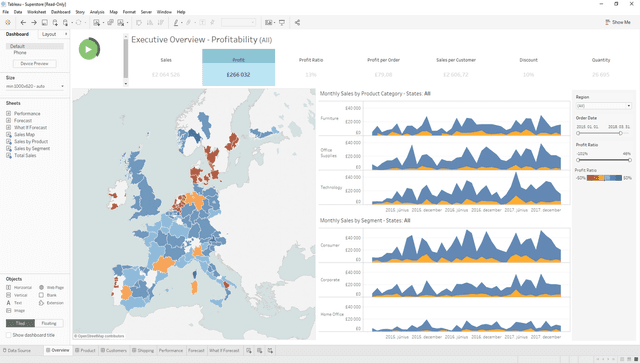Click the New Worksheet tab icon at bottom
Screen dimensions: 640x363
pyautogui.click(x=249, y=350)
